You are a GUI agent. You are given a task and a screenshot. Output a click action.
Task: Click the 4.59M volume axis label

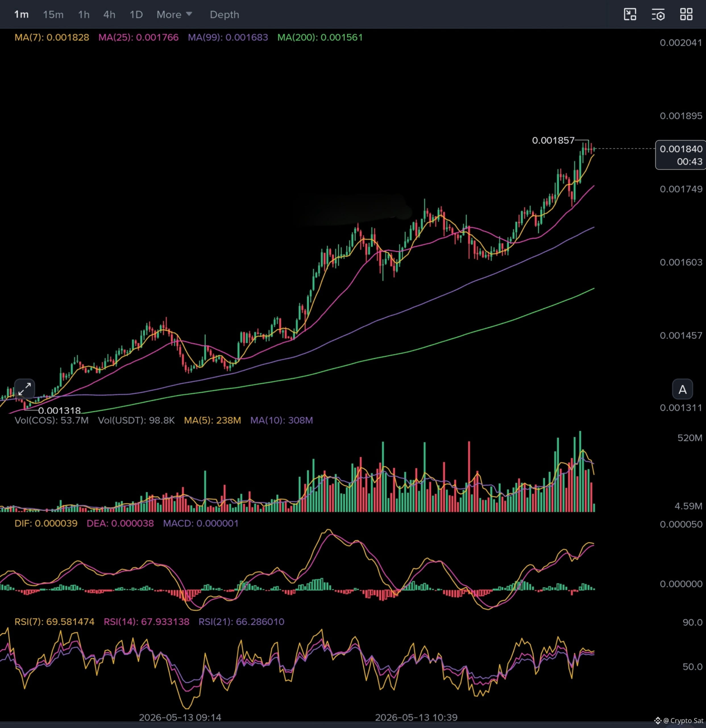(688, 506)
